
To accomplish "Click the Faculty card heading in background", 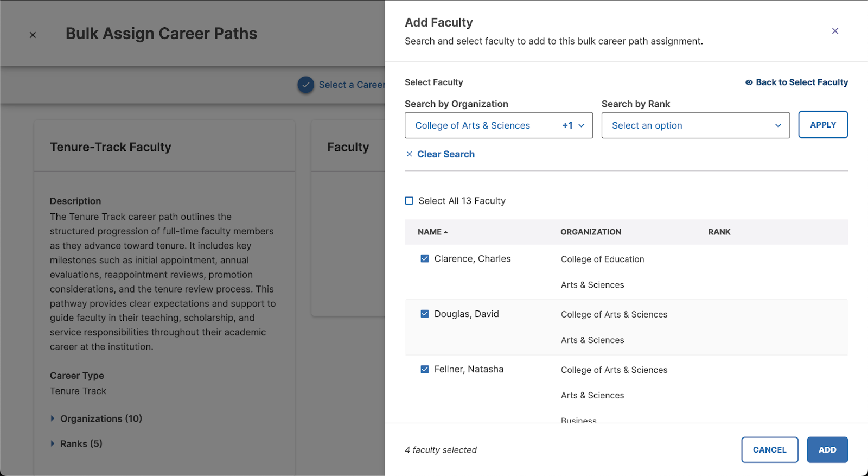I will pyautogui.click(x=348, y=147).
